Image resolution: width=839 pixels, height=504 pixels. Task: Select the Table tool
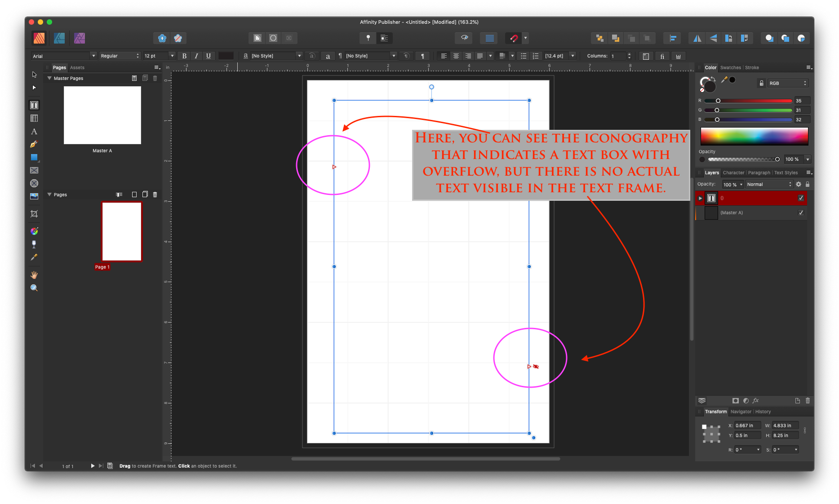point(34,118)
